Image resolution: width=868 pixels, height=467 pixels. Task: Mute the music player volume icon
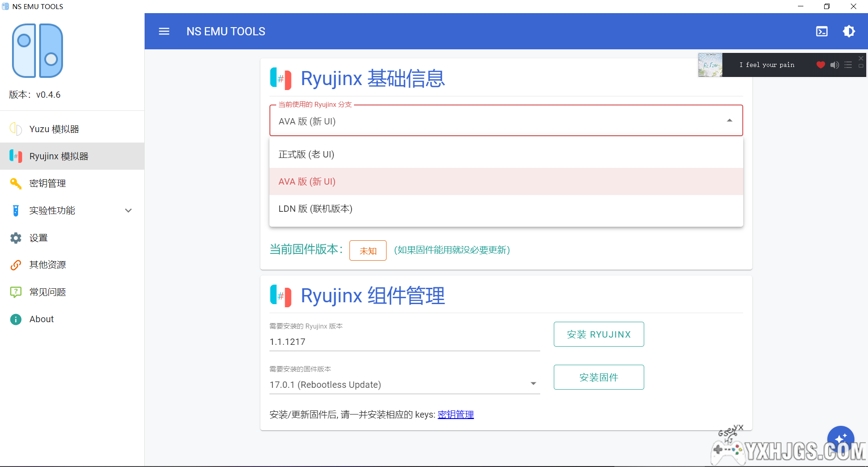click(x=835, y=65)
